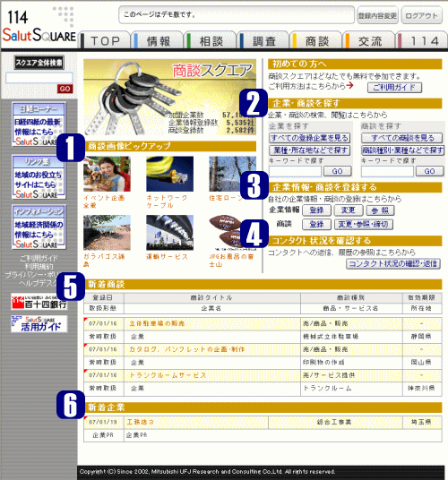Click the 商談スクエア keys banner image
The image size is (448, 480).
pos(170,97)
